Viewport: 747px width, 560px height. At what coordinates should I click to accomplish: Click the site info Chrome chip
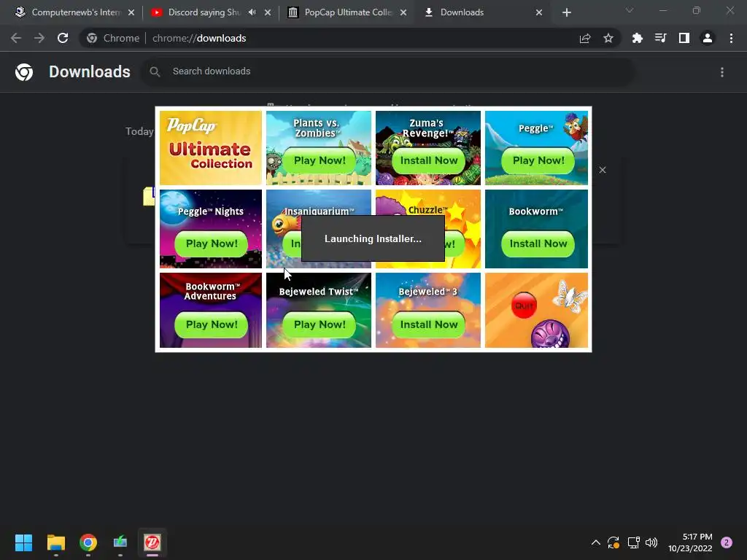(x=113, y=38)
